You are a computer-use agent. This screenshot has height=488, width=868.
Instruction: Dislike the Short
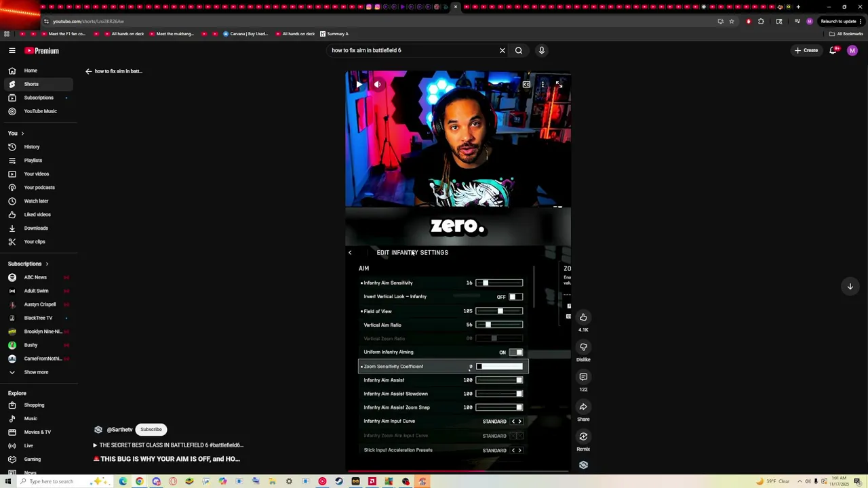[583, 347]
